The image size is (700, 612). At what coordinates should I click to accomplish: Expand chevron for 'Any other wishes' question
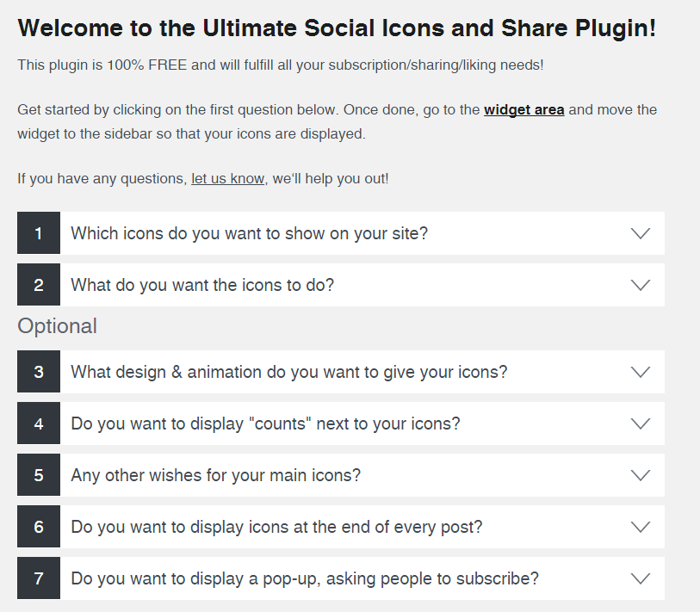(640, 475)
